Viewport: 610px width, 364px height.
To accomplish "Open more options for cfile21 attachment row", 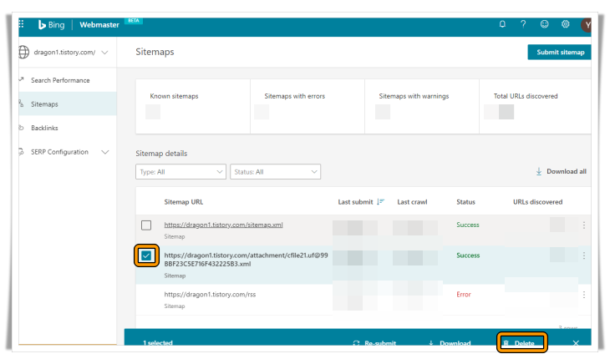I will (x=584, y=255).
